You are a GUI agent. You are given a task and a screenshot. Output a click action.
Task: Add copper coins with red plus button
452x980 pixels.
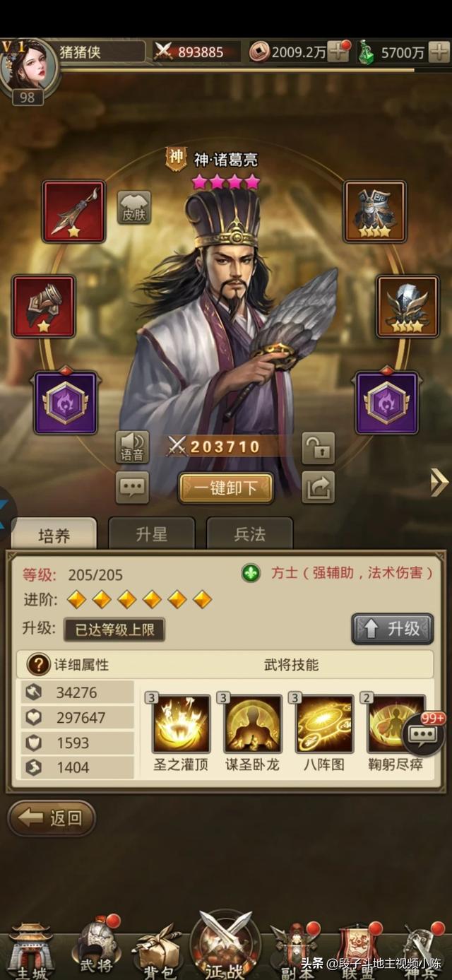(338, 51)
